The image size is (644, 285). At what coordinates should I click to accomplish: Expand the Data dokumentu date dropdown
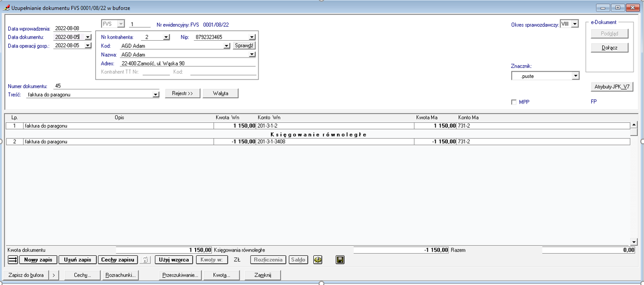(88, 37)
